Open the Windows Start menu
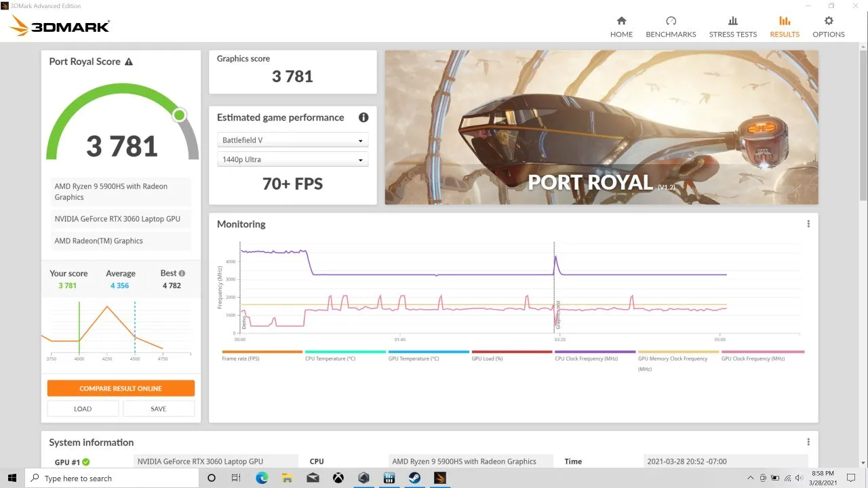 coord(12,478)
